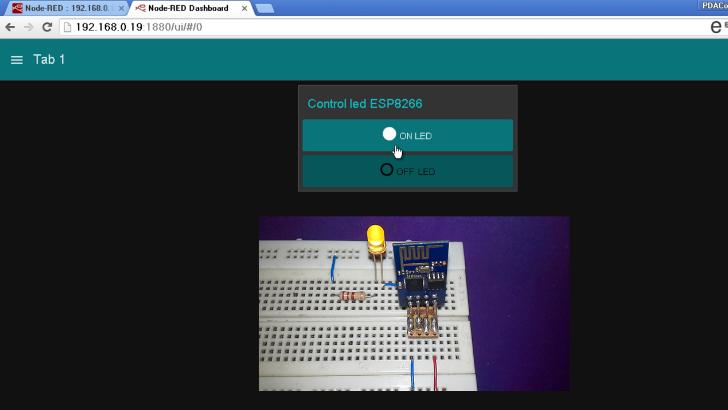Select the Node-RED Dashboard browser tab
Viewport: 728px width, 410px height.
click(187, 8)
